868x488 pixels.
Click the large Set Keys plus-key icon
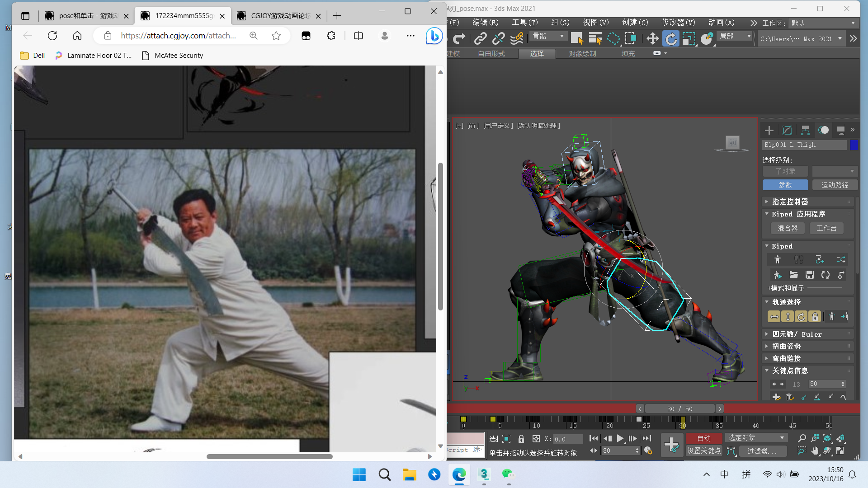pyautogui.click(x=672, y=445)
